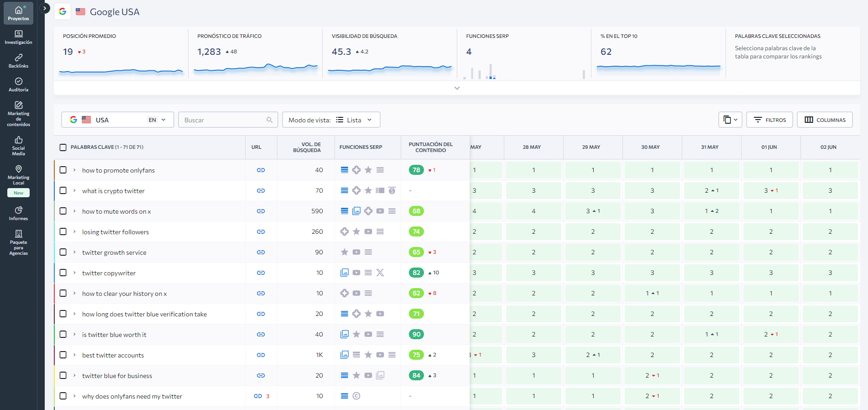This screenshot has width=868, height=410.
Task: Click the Funciones SERP bar chart
Action: point(524,71)
